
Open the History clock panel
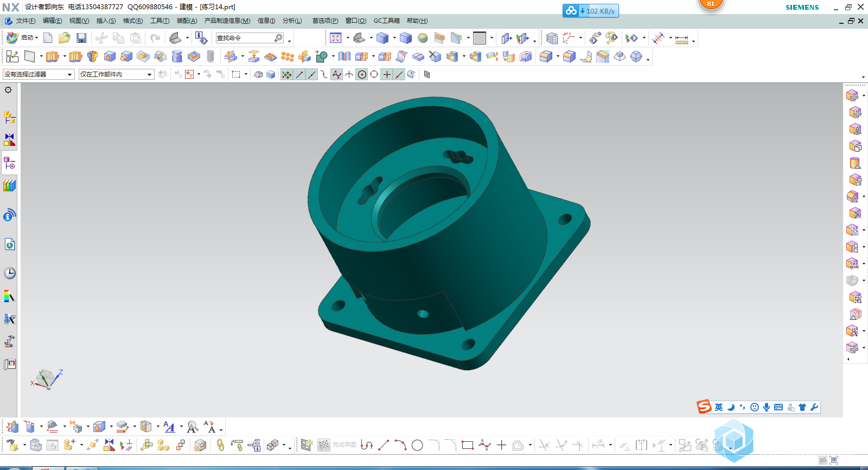tap(9, 273)
